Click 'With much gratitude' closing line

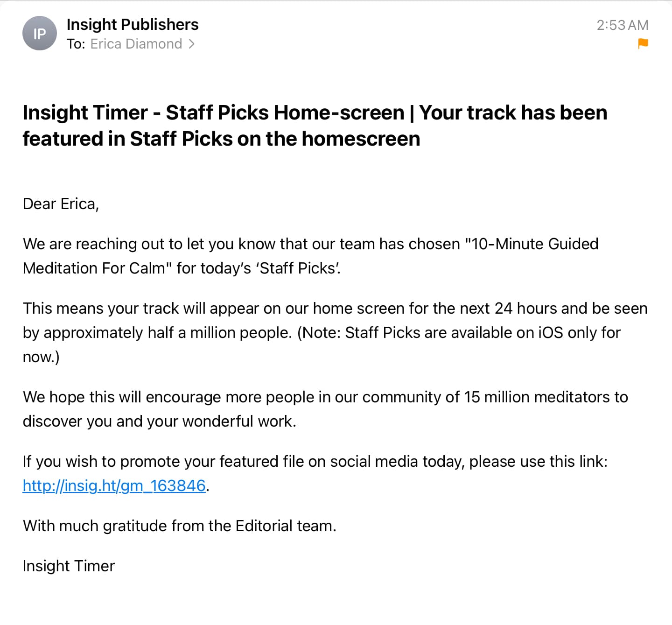pyautogui.click(x=180, y=526)
